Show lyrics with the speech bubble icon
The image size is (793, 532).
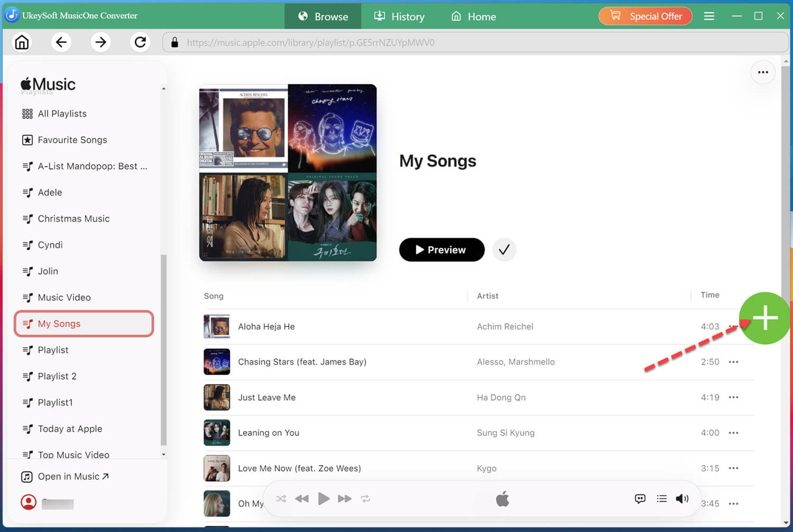point(640,499)
